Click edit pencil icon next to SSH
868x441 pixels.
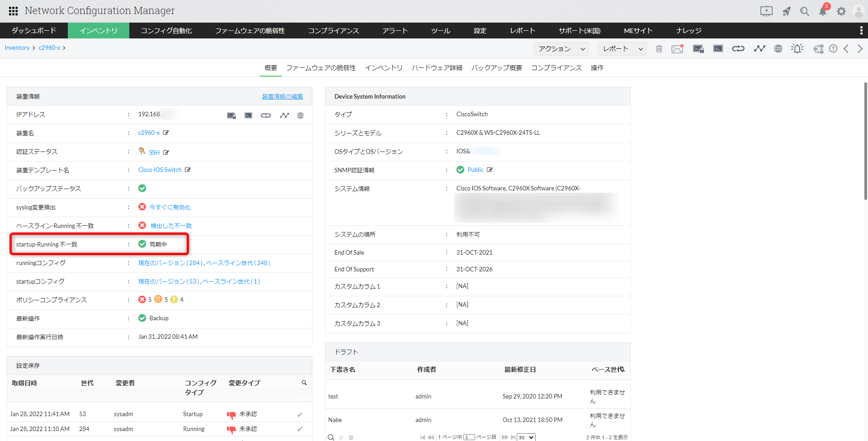pos(166,152)
